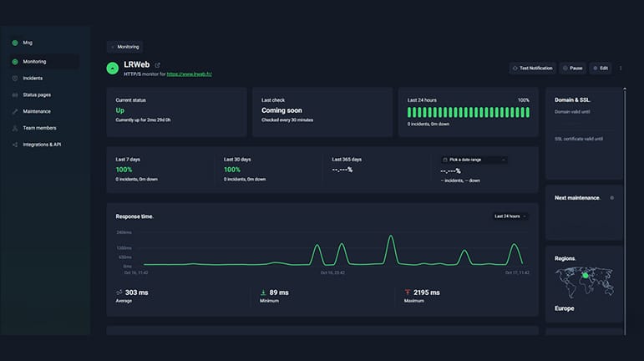Click 'Domain valid until' text

click(572, 112)
